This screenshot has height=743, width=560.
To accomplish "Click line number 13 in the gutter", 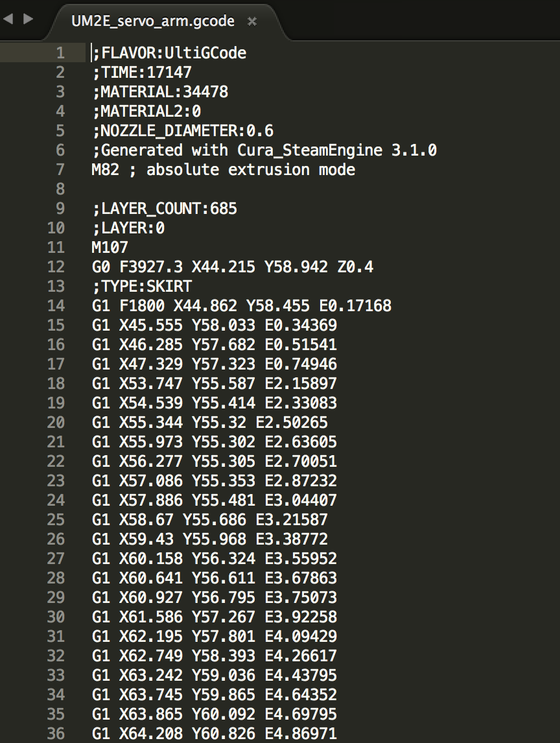I will pyautogui.click(x=56, y=286).
